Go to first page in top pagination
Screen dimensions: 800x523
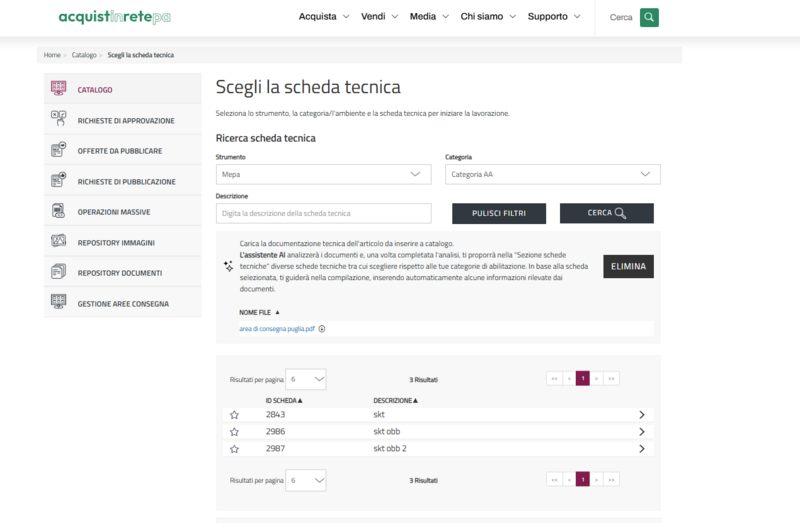[x=555, y=379]
